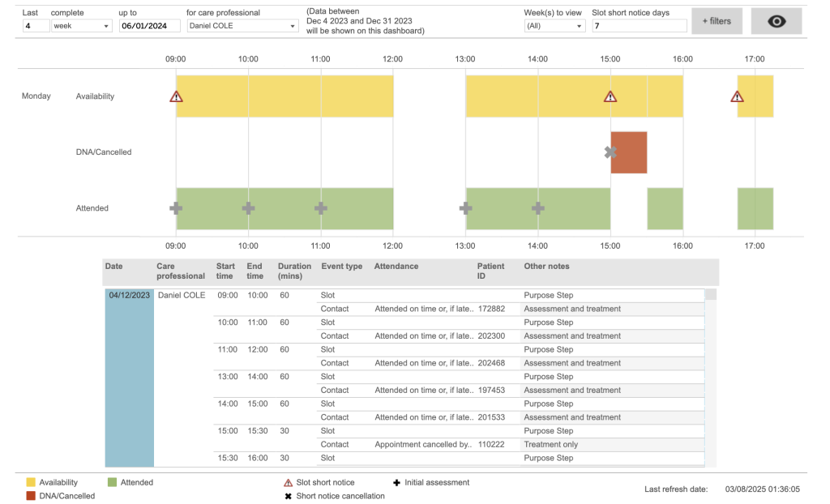Click the initial assessment plus at 14:00
830x504 pixels.
coord(538,208)
